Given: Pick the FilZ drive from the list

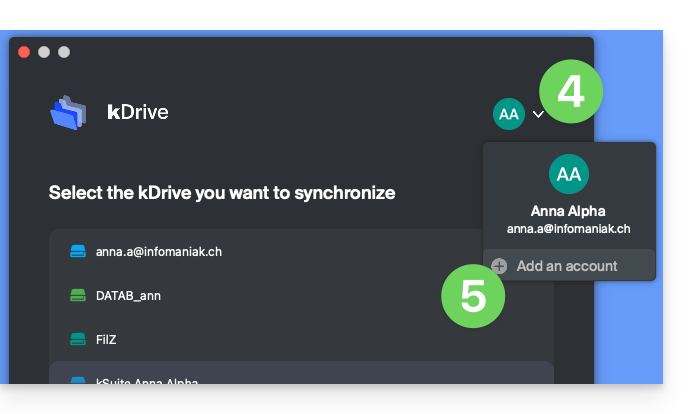Looking at the screenshot, I should pyautogui.click(x=106, y=339).
